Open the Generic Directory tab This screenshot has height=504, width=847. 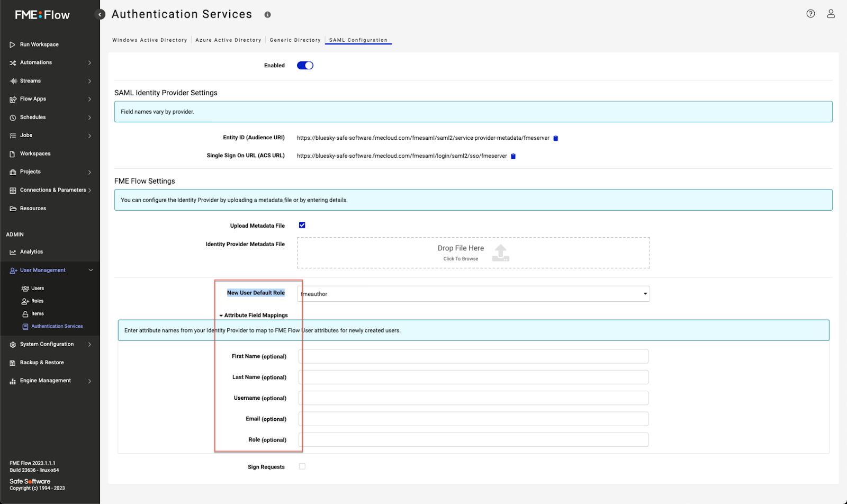pyautogui.click(x=295, y=40)
